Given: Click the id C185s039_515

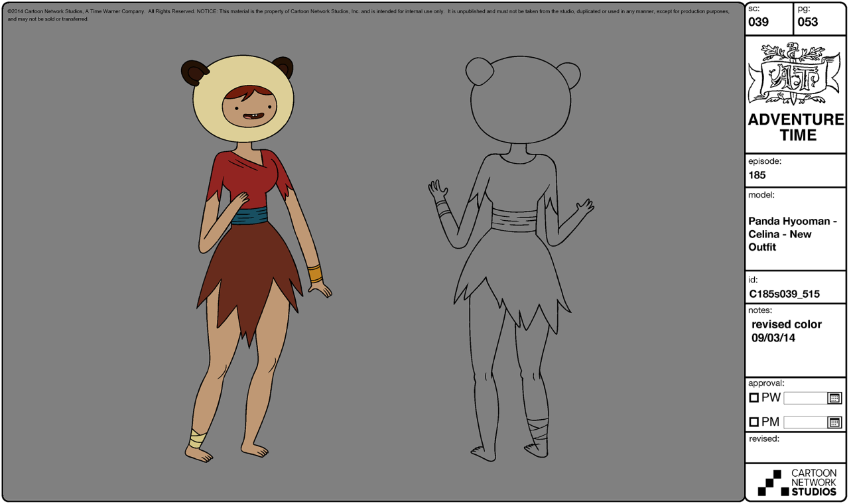Looking at the screenshot, I should click(x=785, y=294).
